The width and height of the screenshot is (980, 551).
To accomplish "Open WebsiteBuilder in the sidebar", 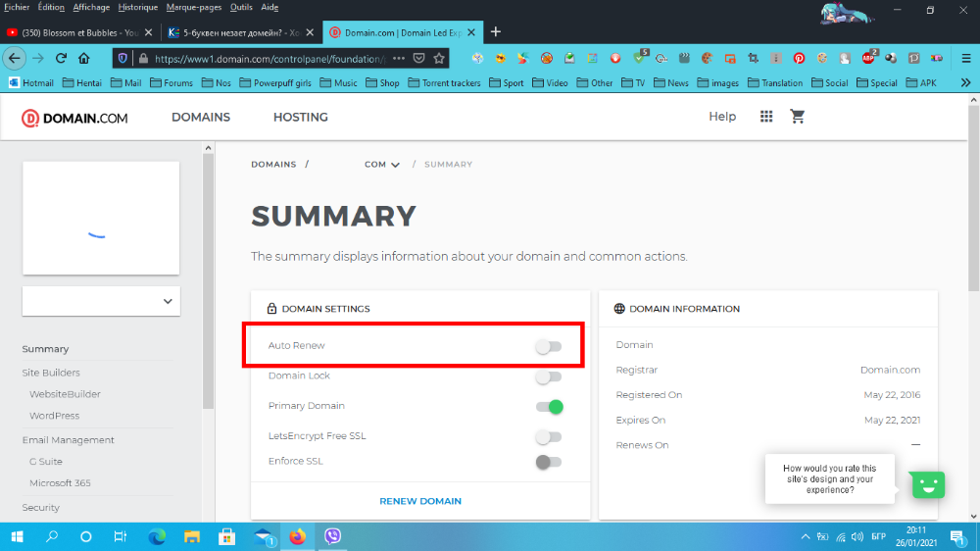I will pos(65,394).
